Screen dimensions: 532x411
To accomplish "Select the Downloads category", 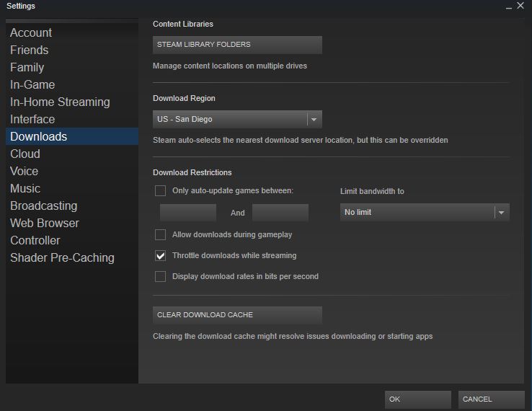I will [72, 136].
